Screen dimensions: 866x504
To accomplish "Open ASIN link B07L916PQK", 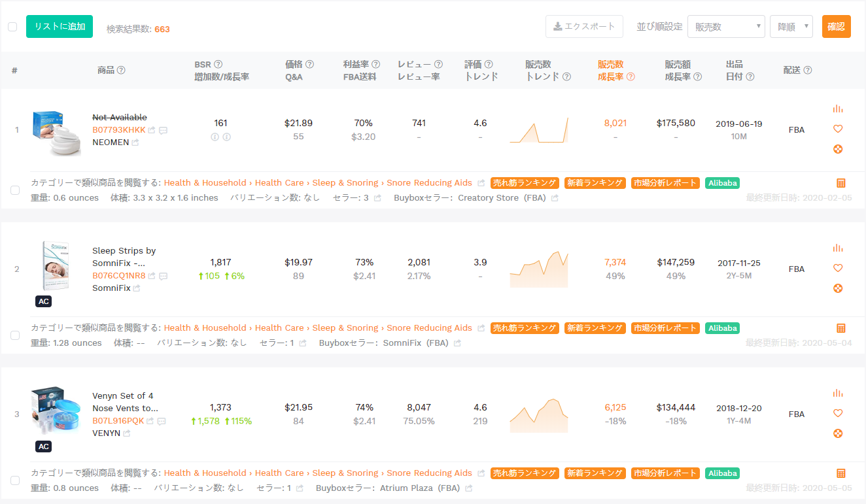I will click(x=118, y=421).
